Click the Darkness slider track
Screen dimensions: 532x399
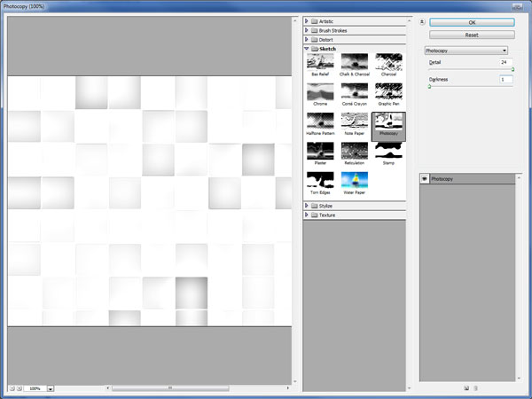click(470, 87)
